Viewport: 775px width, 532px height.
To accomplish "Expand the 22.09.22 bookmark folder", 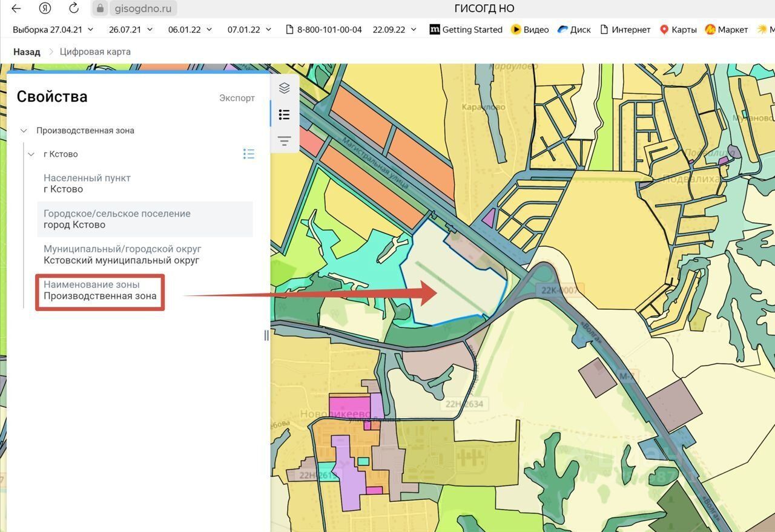I will tap(395, 29).
